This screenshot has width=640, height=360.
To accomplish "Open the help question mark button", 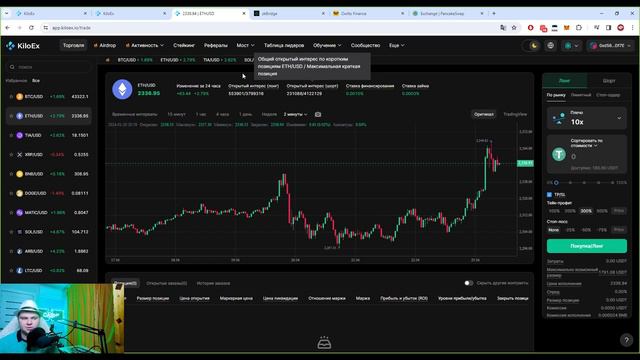I will [x=626, y=340].
